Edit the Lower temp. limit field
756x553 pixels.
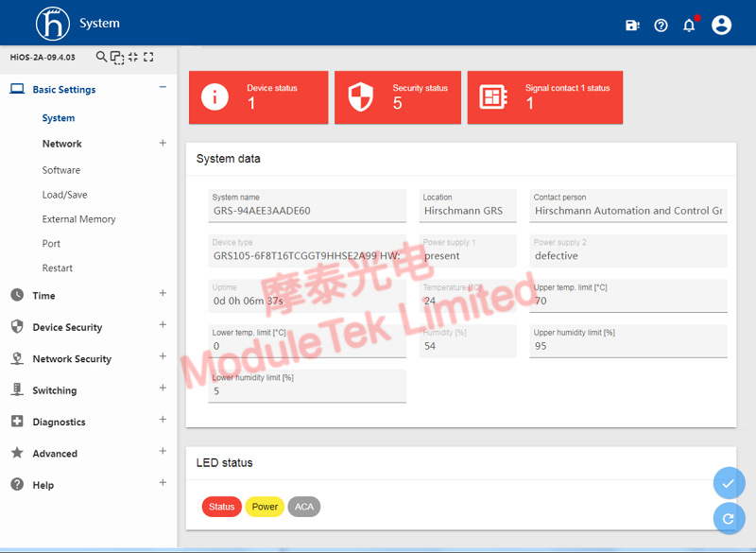click(x=307, y=341)
